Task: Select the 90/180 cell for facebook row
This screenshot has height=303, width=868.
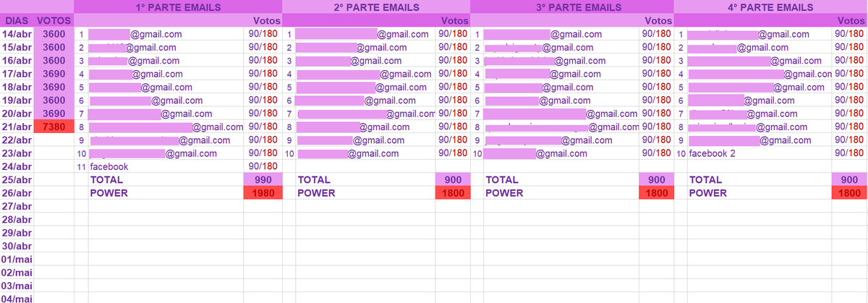Action: point(263,167)
